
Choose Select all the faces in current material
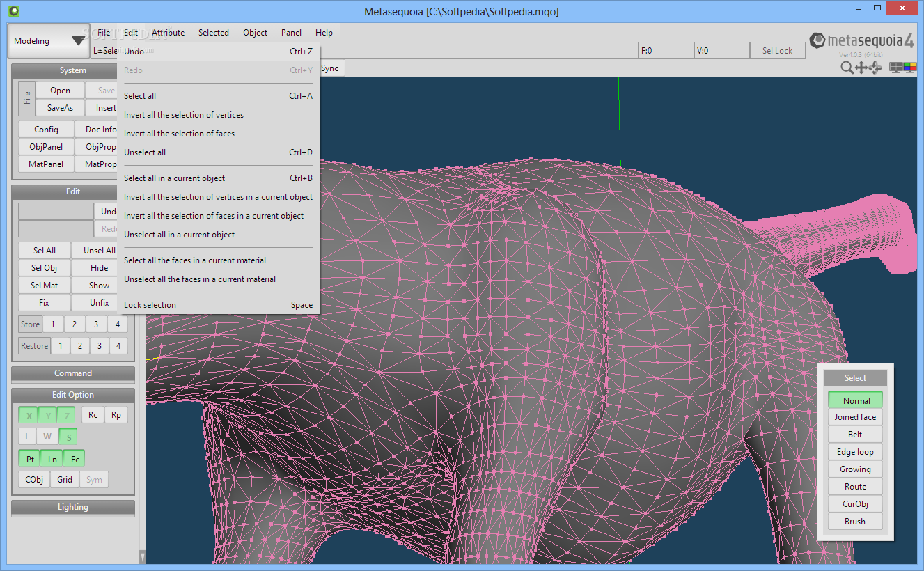[x=219, y=260]
